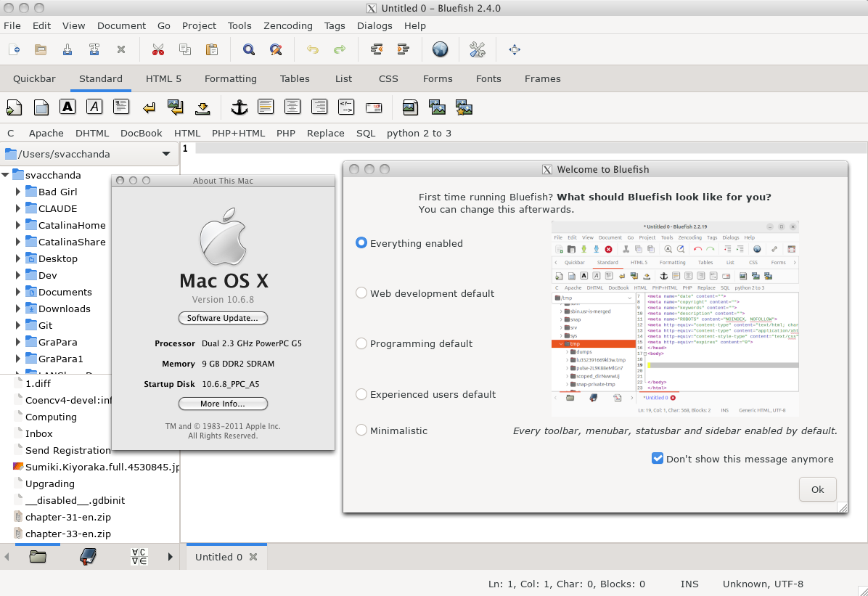Expand the Bad Girl folder
The height and width of the screenshot is (596, 868).
17,192
